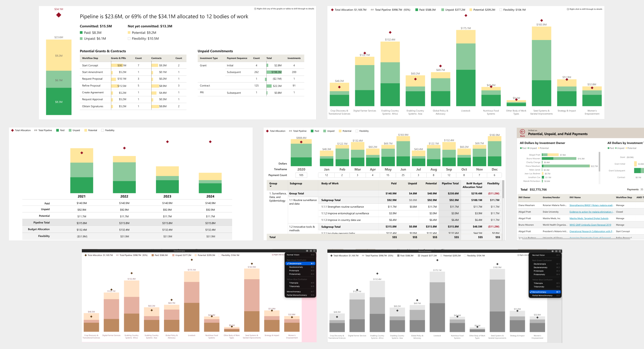Expand the Group column sort arrow

click(271, 186)
